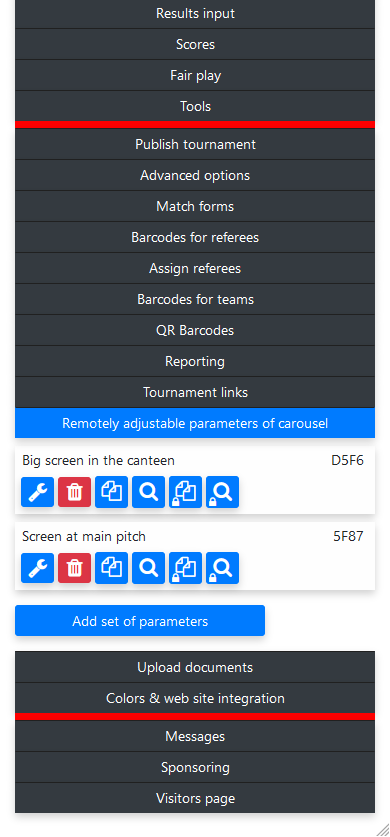Copy the Big screen in the canteen link
The height and width of the screenshot is (837, 390).
112,492
